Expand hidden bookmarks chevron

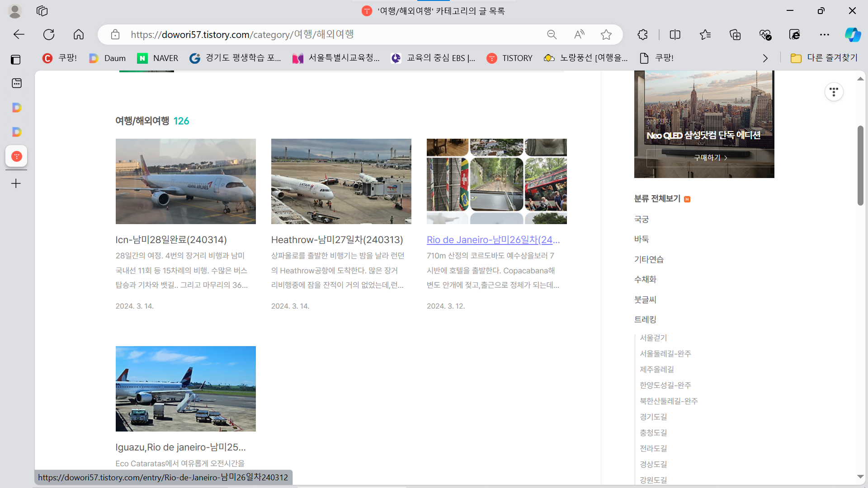(765, 58)
